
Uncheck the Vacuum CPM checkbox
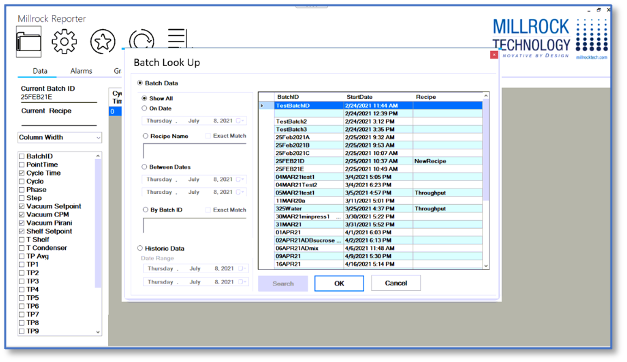(22, 215)
